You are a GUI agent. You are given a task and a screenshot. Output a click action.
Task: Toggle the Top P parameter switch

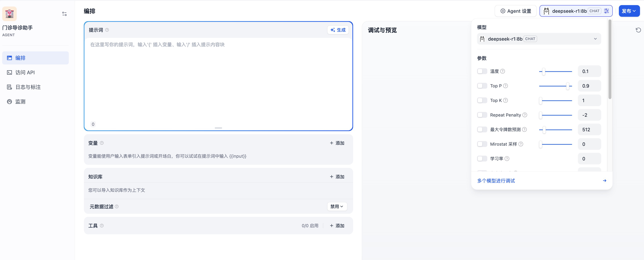482,86
